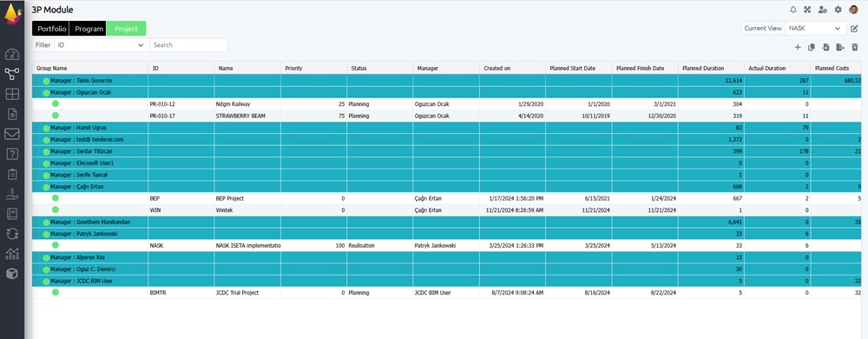Open the mail envelope icon in sidebar

[12, 134]
